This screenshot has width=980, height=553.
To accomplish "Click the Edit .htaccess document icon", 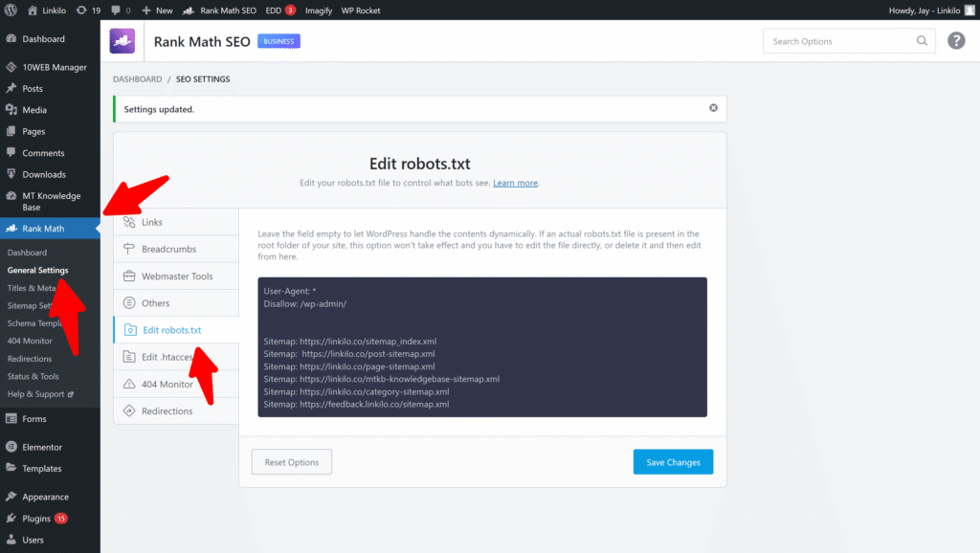I will [129, 357].
